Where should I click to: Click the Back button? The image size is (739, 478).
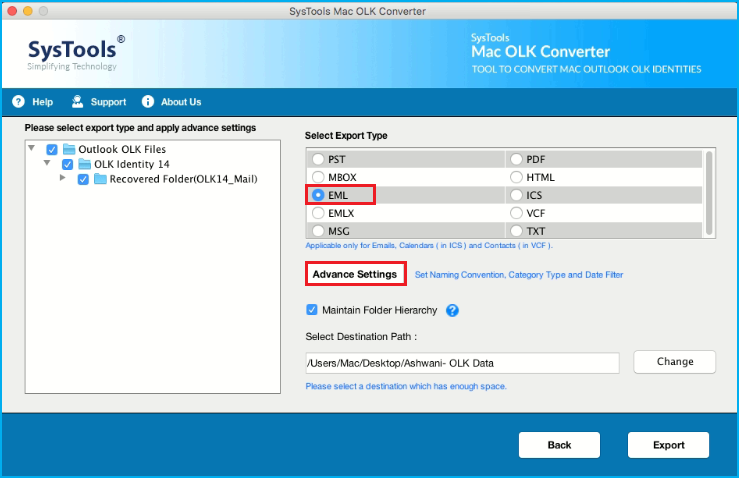pyautogui.click(x=559, y=445)
